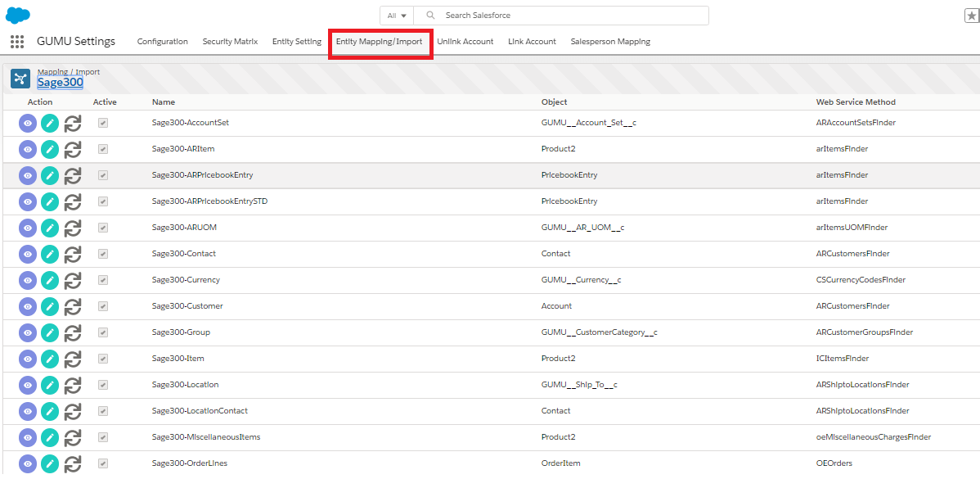Open the All search scope dropdown
Viewport: 980px width, 479px height.
click(397, 16)
